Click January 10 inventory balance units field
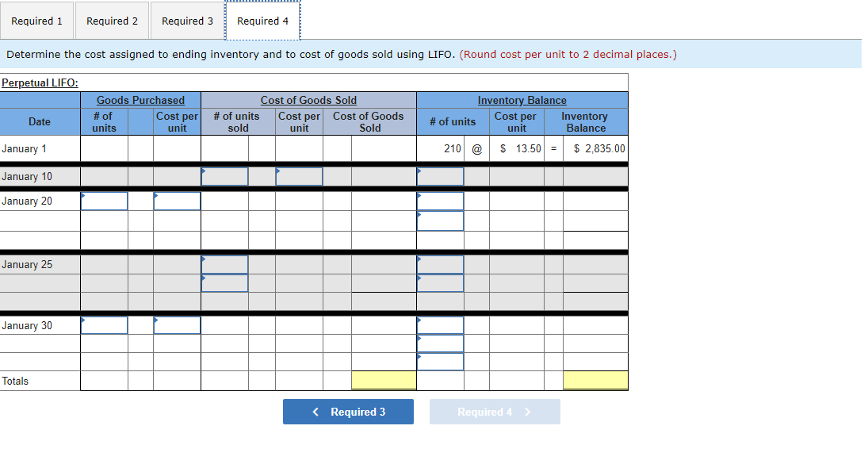 [x=440, y=176]
